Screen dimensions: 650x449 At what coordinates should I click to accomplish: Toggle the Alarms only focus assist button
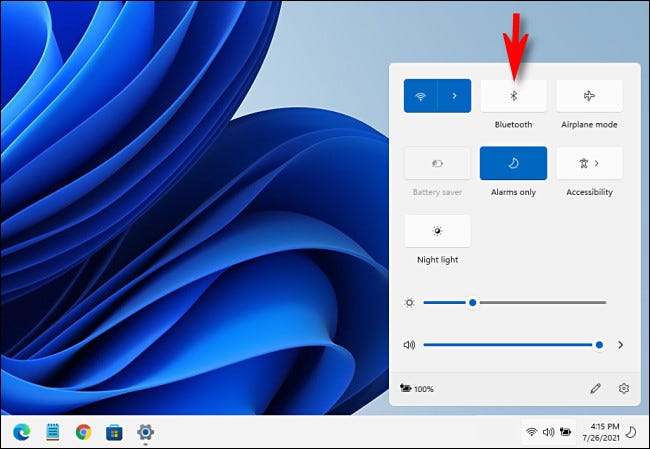click(513, 163)
